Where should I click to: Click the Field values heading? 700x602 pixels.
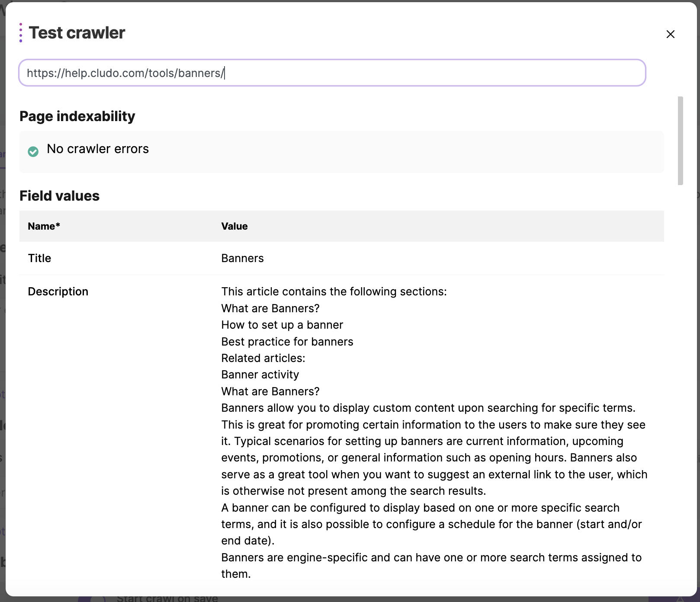tap(60, 196)
